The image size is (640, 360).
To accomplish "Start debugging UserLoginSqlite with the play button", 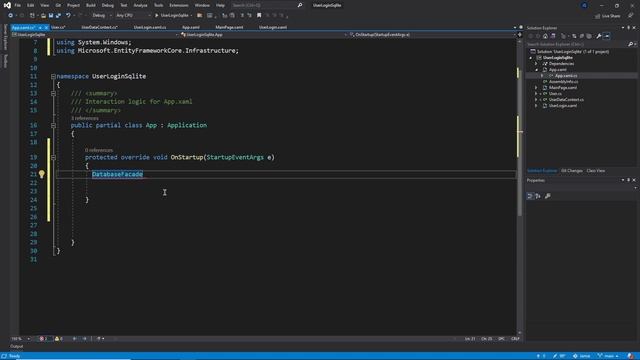I will 173,16.
